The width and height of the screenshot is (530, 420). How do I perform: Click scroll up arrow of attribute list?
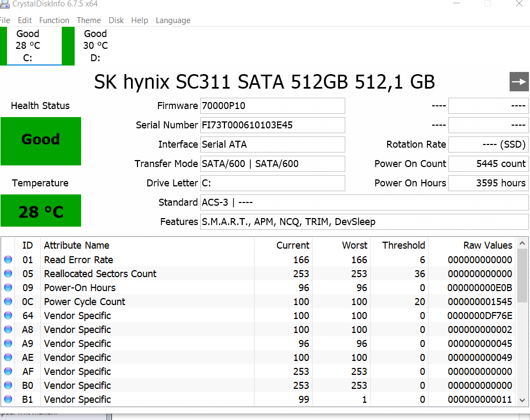click(x=522, y=243)
